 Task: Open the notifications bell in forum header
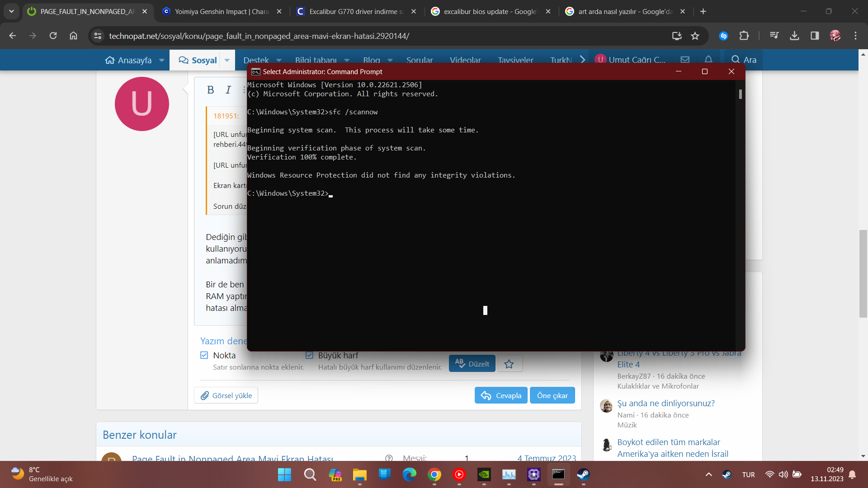coord(708,60)
